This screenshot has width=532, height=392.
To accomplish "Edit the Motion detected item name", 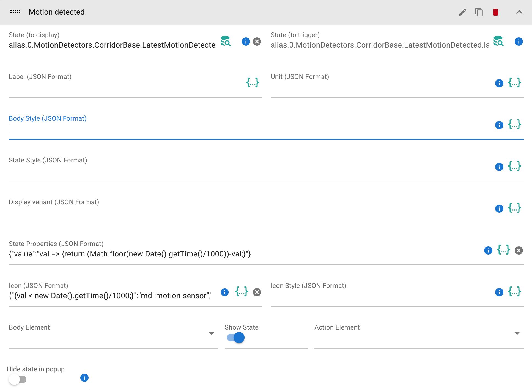I will pos(462,12).
